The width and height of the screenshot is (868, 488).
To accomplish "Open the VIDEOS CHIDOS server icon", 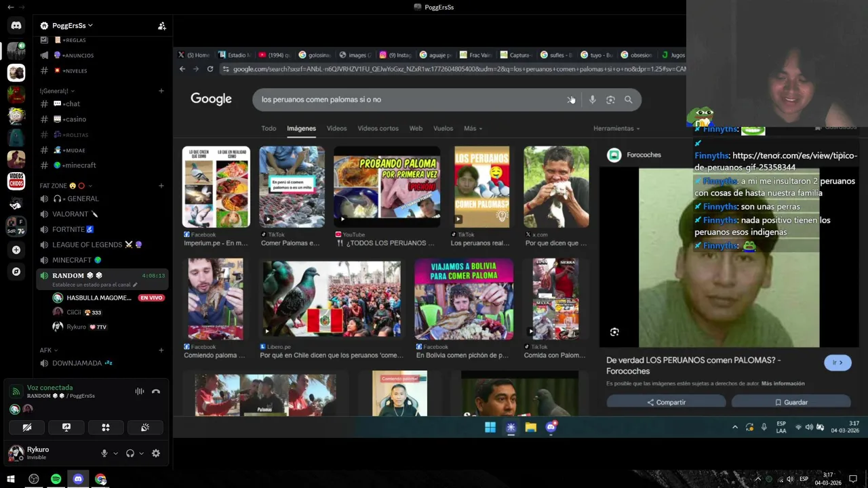I will (x=16, y=181).
